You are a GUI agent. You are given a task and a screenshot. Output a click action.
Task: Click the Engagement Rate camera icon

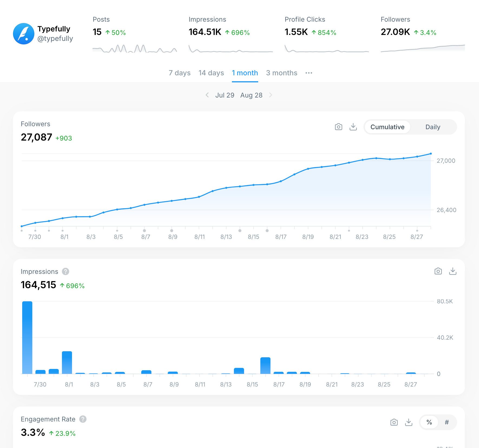394,422
